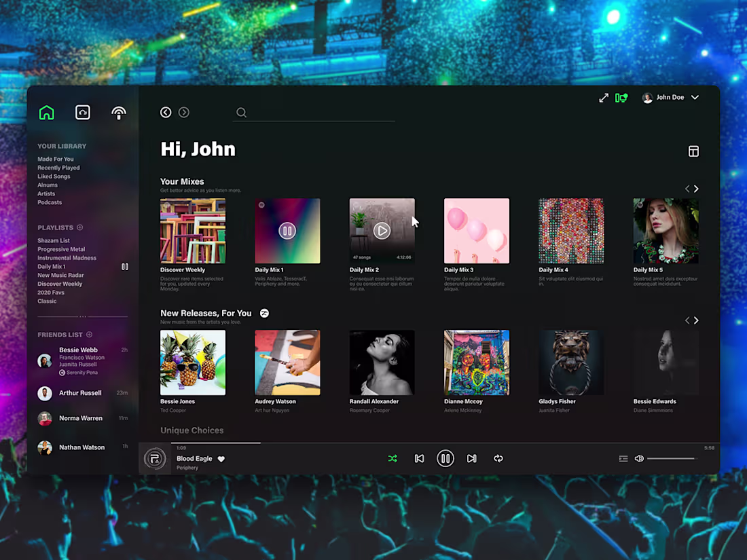Enter fullscreen with the expand arrows icon

pos(604,97)
